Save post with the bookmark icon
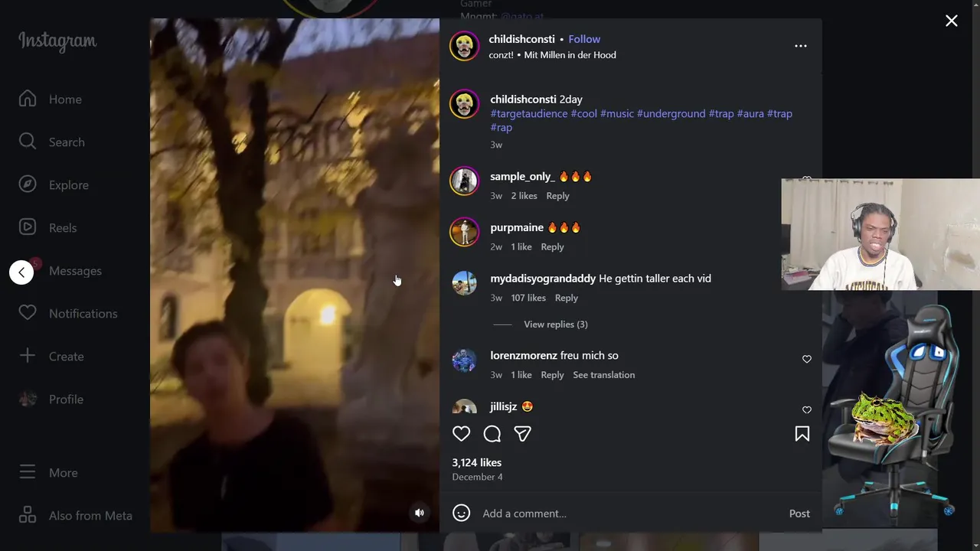This screenshot has width=980, height=551. click(802, 434)
